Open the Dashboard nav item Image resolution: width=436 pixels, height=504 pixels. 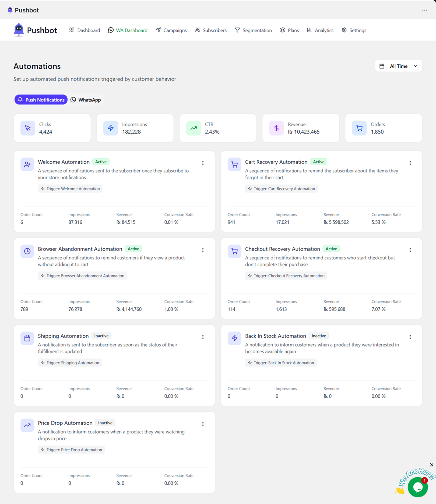(x=85, y=30)
